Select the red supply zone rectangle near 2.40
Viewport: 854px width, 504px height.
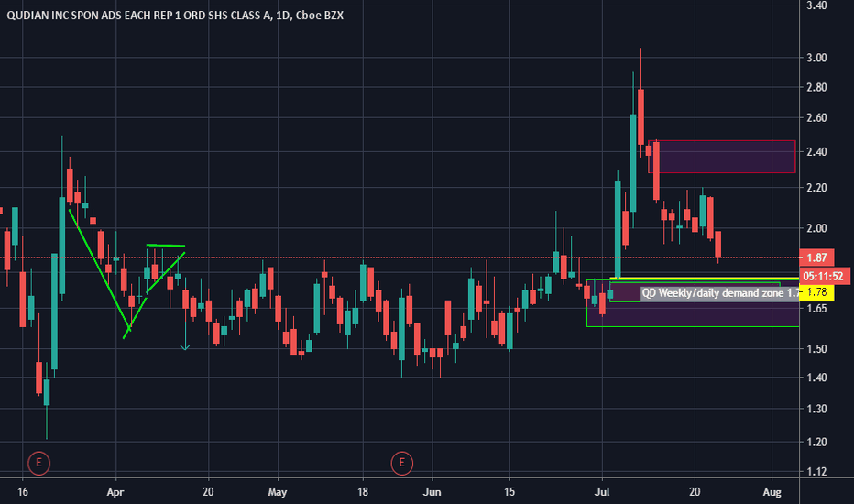coord(722,157)
